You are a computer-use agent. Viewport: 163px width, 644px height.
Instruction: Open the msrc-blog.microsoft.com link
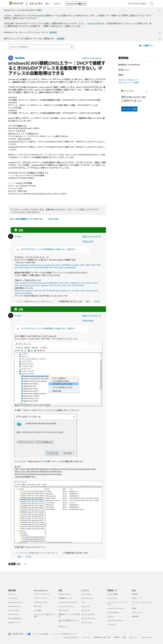57,292
